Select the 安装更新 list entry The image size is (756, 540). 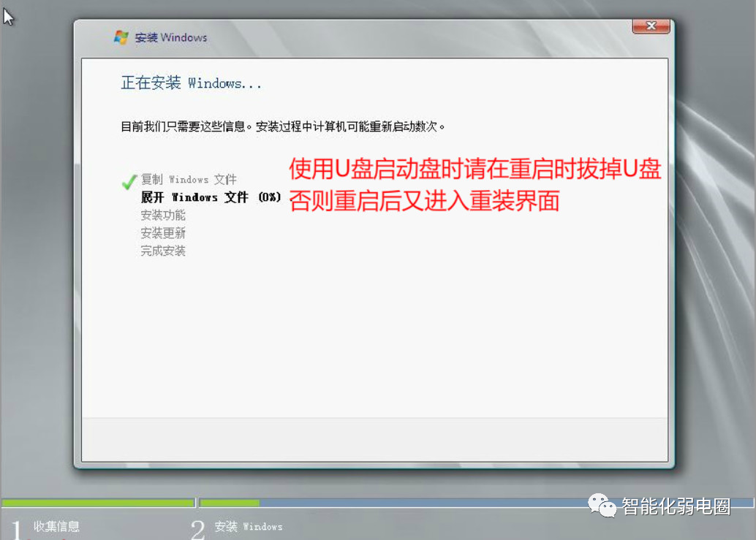(165, 232)
